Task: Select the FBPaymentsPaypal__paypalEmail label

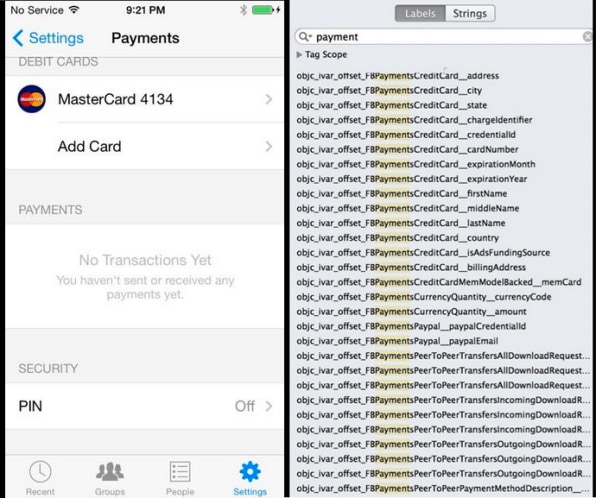Action: [398, 341]
